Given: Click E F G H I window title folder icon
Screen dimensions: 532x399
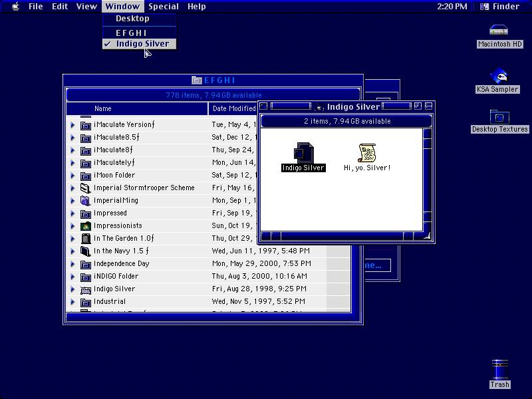Looking at the screenshot, I should coord(196,80).
